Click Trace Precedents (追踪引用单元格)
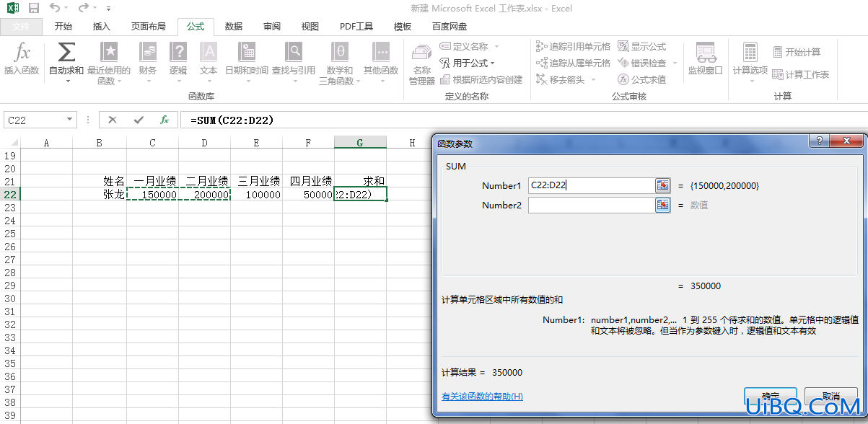 573,46
